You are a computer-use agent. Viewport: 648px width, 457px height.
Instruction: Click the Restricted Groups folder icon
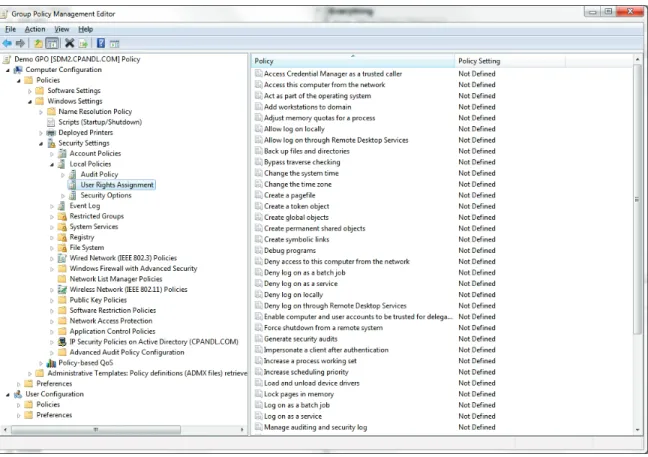[62, 216]
